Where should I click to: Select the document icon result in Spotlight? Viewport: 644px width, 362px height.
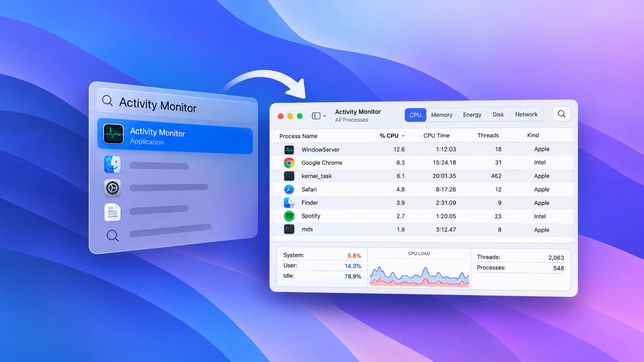(x=112, y=212)
